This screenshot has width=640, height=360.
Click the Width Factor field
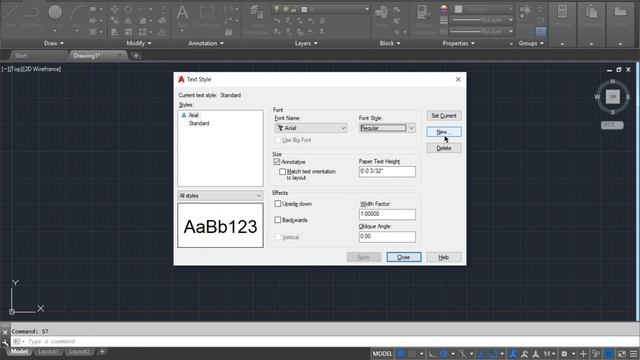click(387, 214)
